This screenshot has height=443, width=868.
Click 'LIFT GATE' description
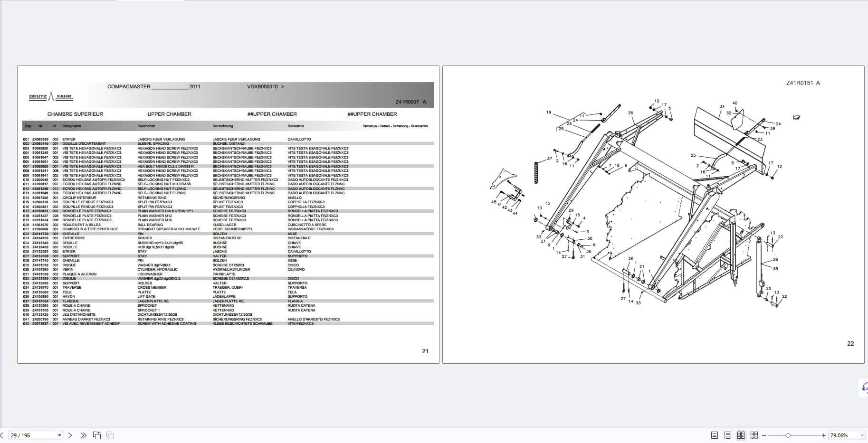[146, 297]
